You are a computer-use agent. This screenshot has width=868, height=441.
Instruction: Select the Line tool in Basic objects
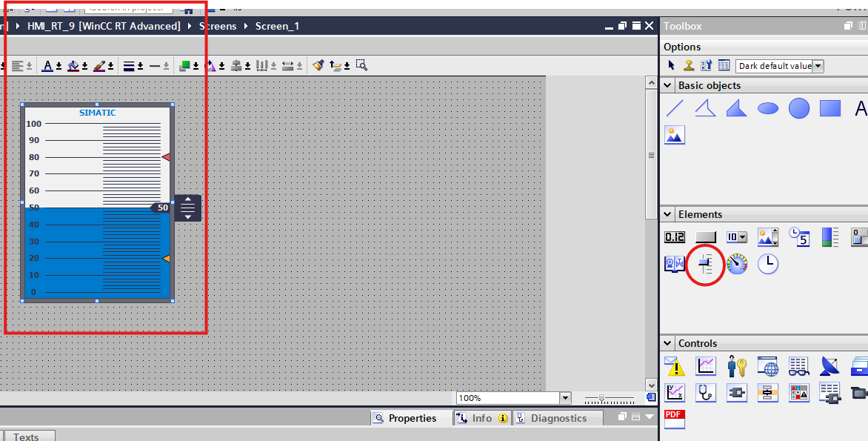click(x=674, y=108)
